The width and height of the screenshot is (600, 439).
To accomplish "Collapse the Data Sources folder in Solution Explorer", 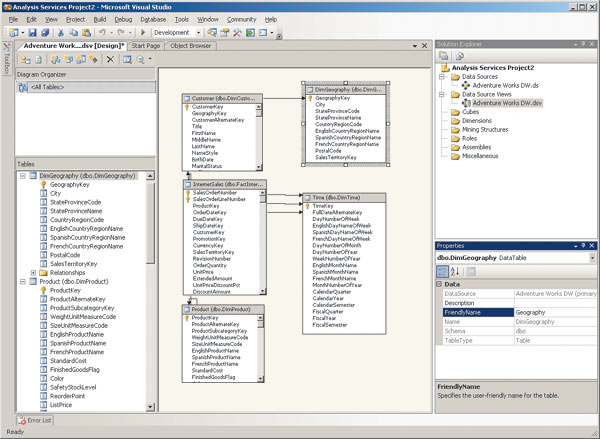I will click(442, 77).
